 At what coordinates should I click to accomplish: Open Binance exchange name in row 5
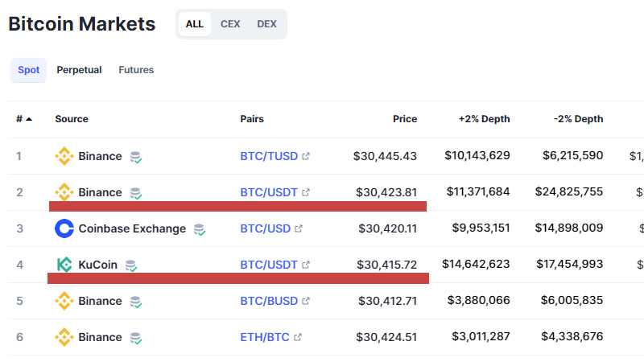coord(100,301)
